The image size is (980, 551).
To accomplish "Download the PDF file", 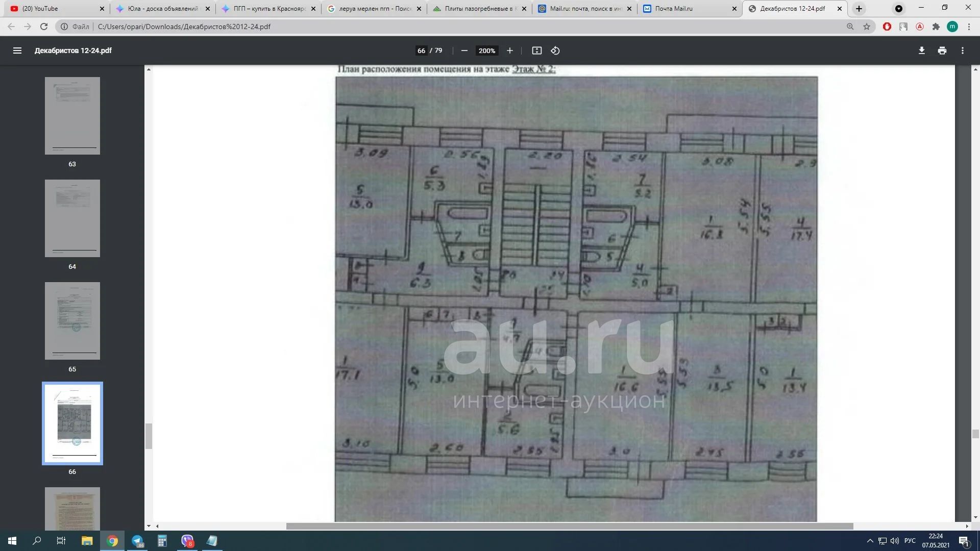I will click(922, 51).
